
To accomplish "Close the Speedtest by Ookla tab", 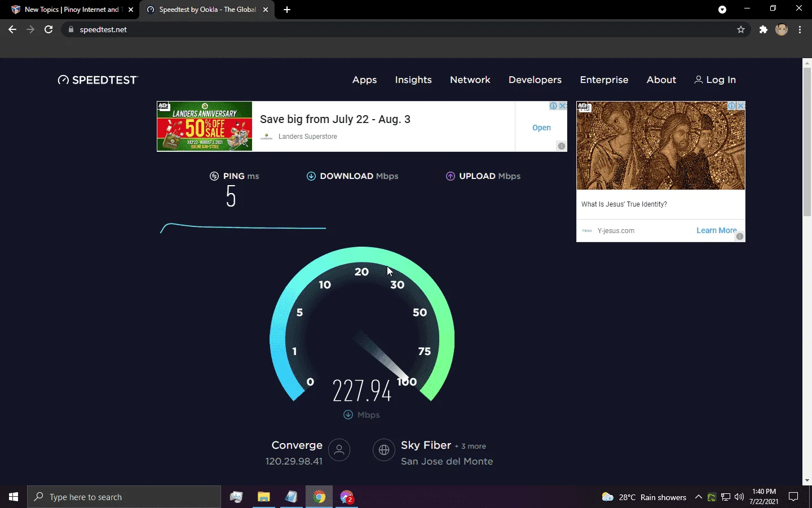I will [266, 10].
